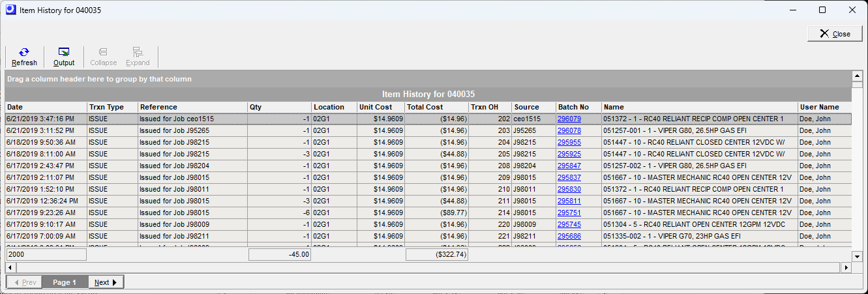The image size is (868, 294).
Task: Open batch number 295955 link
Action: coord(569,142)
